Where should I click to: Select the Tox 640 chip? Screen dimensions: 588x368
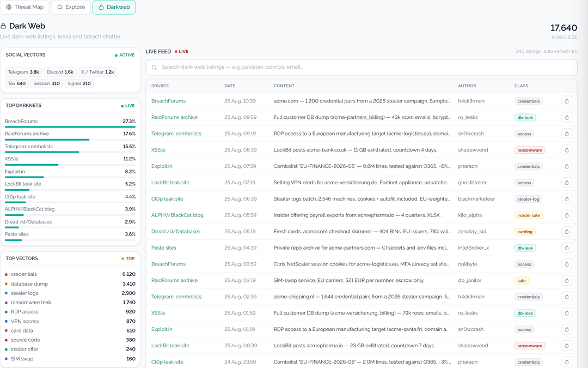(17, 83)
